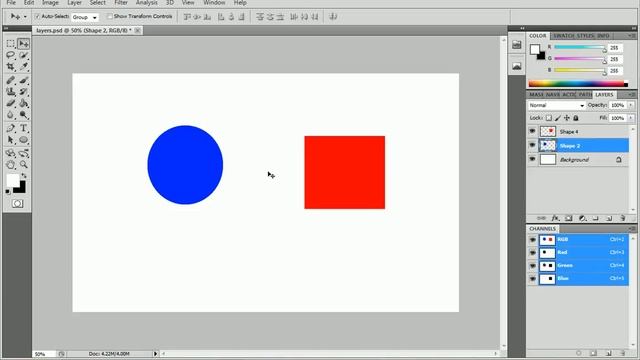640x360 pixels.
Task: Select the Clone Stamp tool
Action: coord(11,92)
